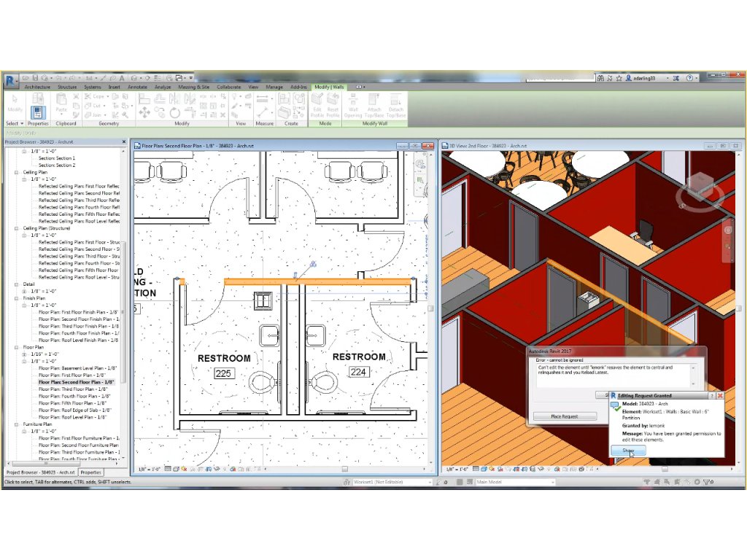Open the Workset1 (Not Editable) dropdown
Viewport: 747px width, 560px height.
click(x=392, y=482)
